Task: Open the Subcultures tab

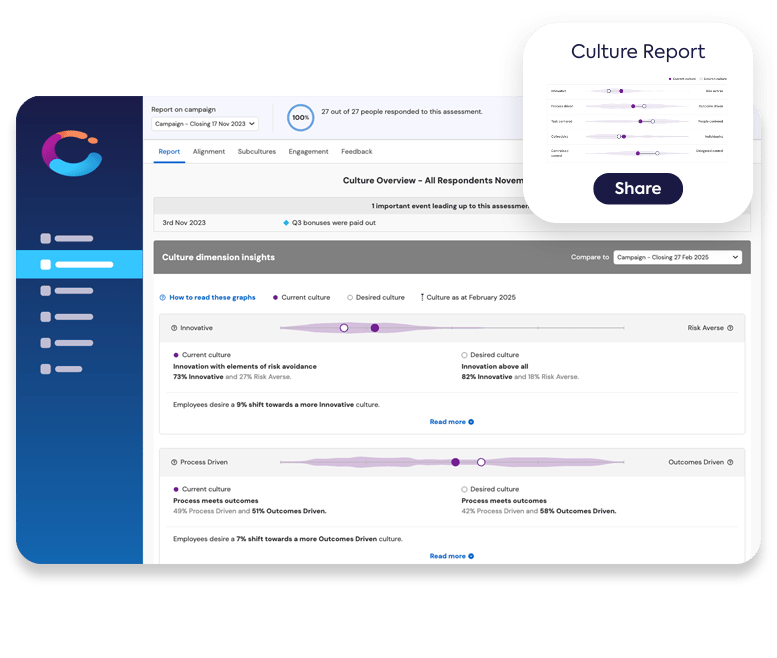Action: tap(257, 152)
